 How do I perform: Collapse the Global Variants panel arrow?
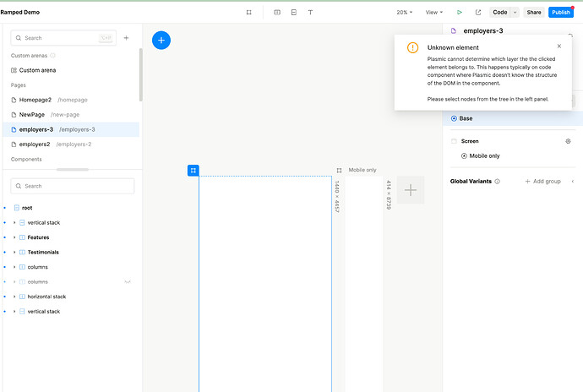click(573, 182)
